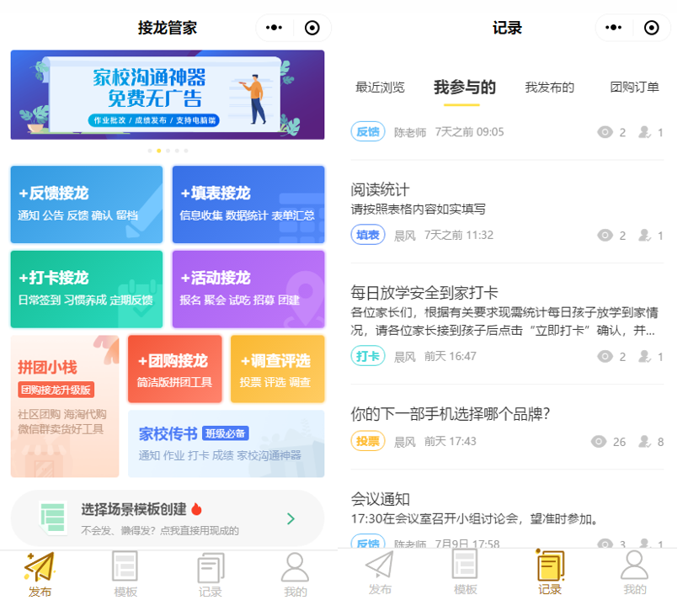Click participants icon on the phone brand poll
Image resolution: width=688 pixels, height=616 pixels.
[x=646, y=441]
